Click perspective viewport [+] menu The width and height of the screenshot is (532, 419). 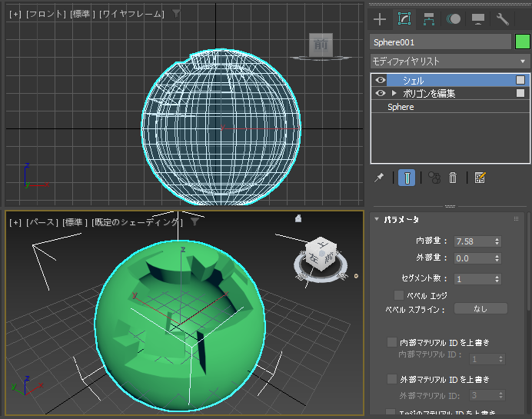coord(15,222)
